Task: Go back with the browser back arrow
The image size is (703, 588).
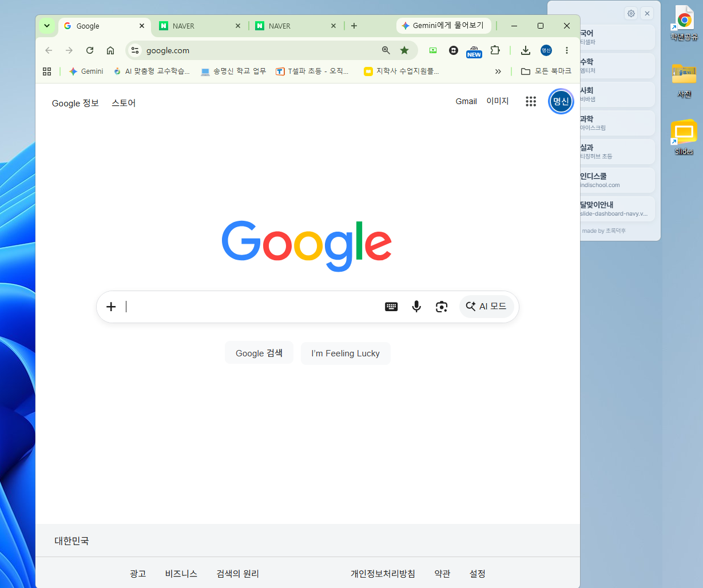Action: click(49, 50)
